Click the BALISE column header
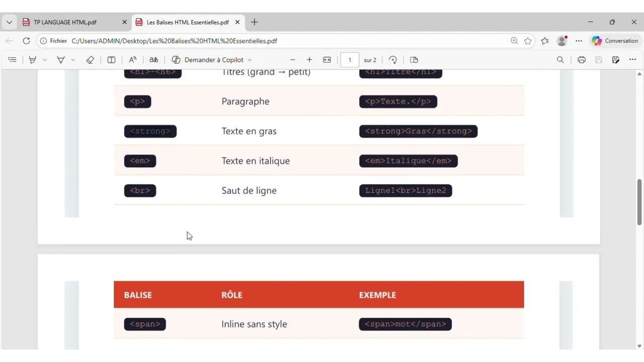Screen dimensions: 644x362 pos(138,295)
